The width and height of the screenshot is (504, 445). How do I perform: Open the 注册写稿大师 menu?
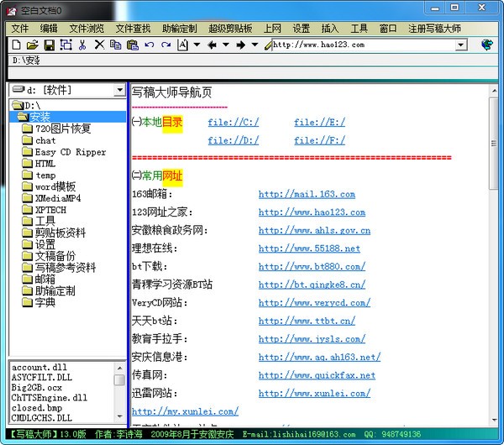click(434, 29)
